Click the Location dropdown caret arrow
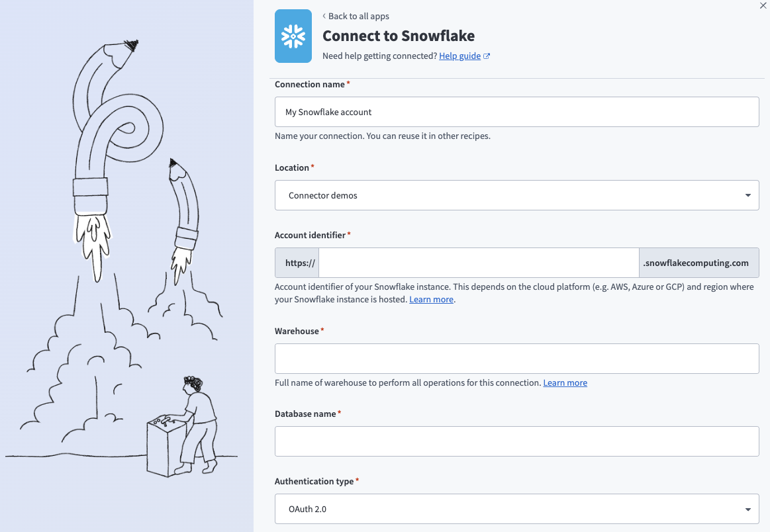This screenshot has width=770, height=532. [x=747, y=195]
